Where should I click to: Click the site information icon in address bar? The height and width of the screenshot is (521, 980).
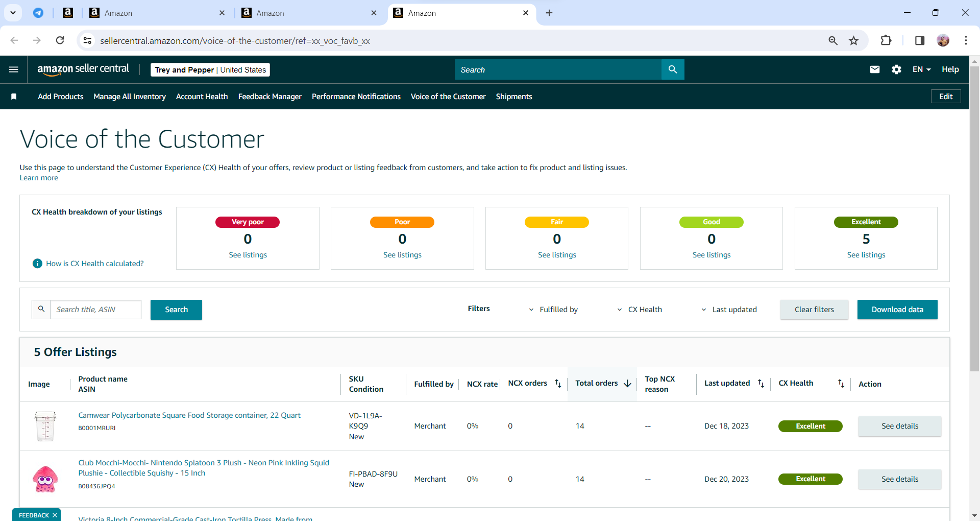point(87,40)
